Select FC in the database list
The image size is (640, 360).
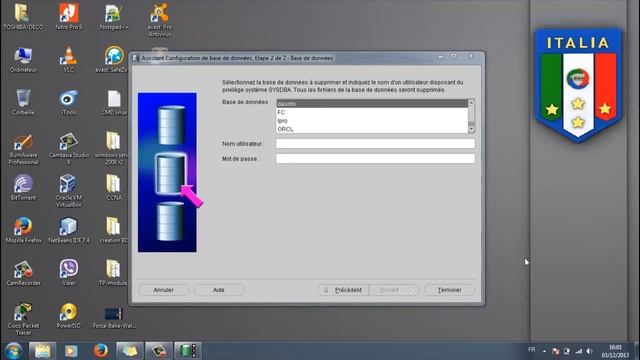pos(372,112)
